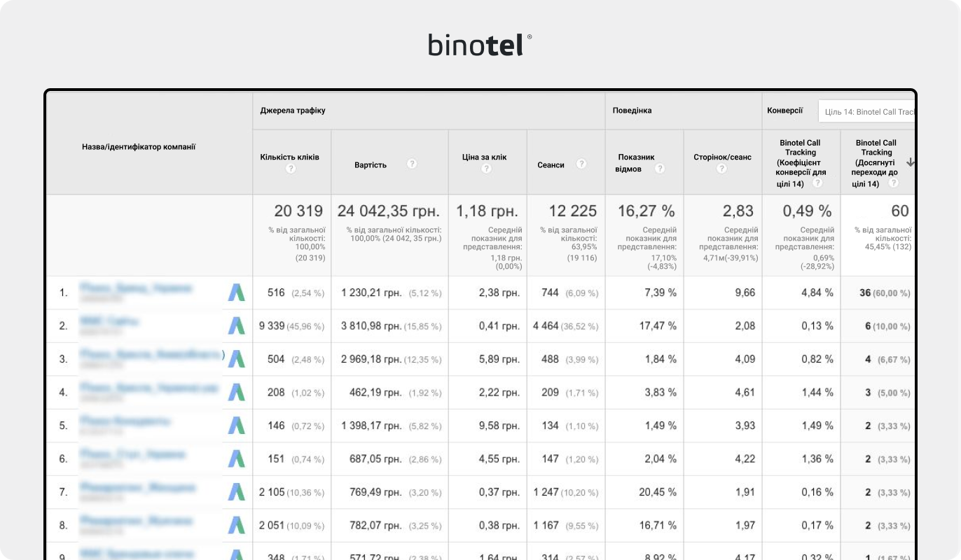
Task: Click cell 2 105 clicks in row 7
Action: [x=272, y=492]
